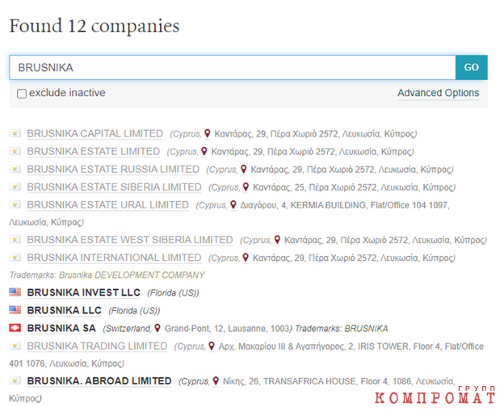The width and height of the screenshot is (504, 420).
Task: Open BRUSNIKA ESTATE WEST SIBERIA LIMITED link
Action: coord(130,240)
